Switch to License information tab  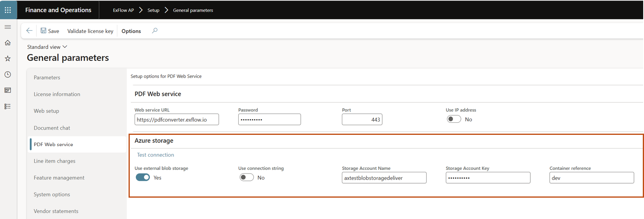[57, 94]
